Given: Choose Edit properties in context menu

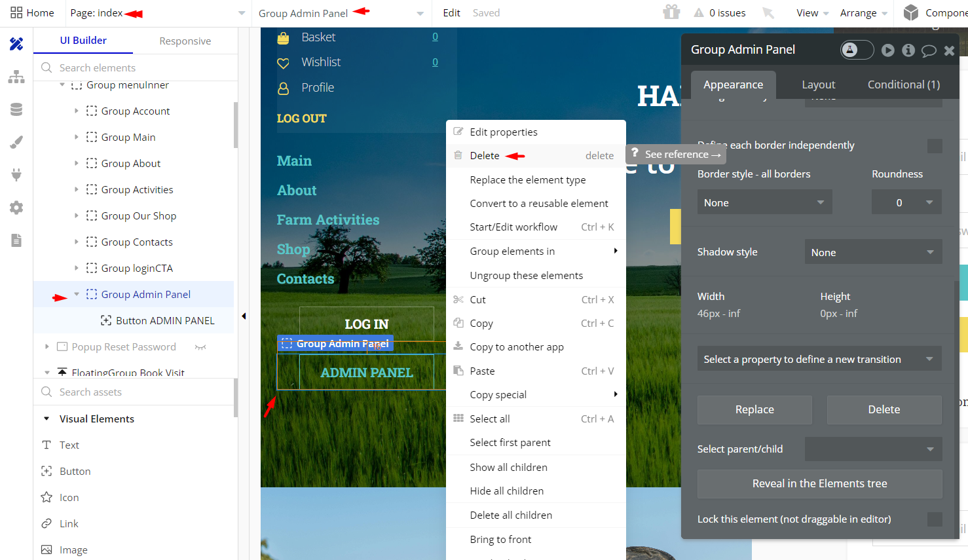Looking at the screenshot, I should [x=536, y=132].
